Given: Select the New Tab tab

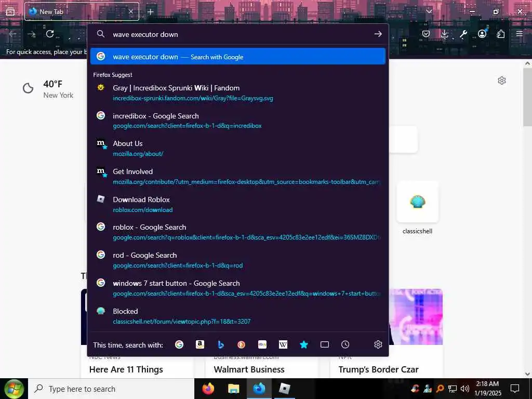Looking at the screenshot, I should (82, 11).
